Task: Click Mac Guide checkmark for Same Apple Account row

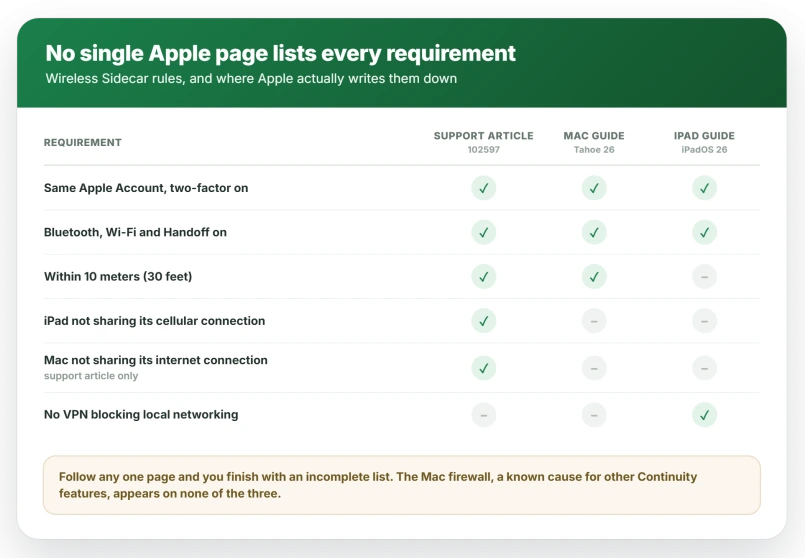Action: [594, 188]
